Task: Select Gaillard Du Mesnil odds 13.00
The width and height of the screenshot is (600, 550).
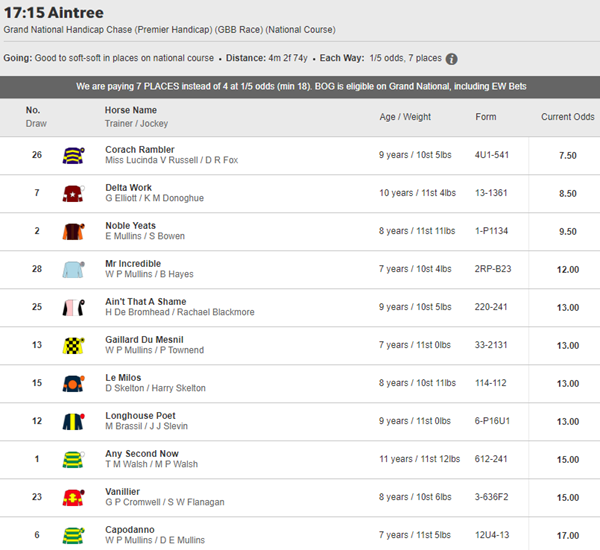Action: (x=567, y=345)
